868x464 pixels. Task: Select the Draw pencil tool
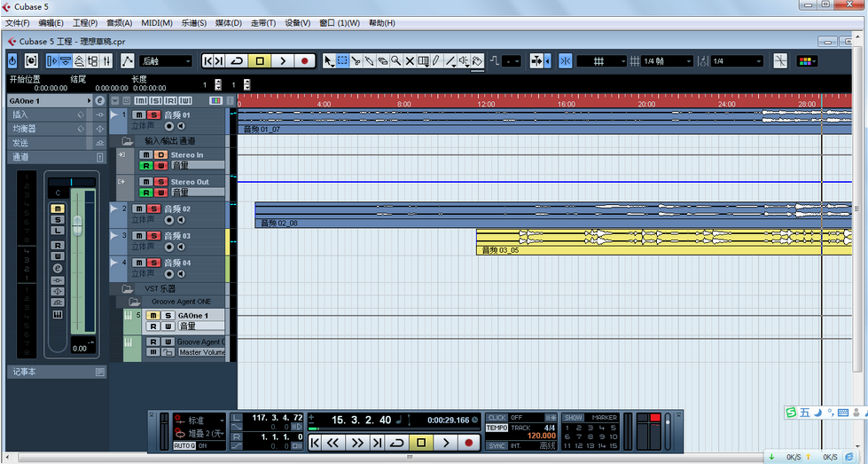(x=436, y=60)
